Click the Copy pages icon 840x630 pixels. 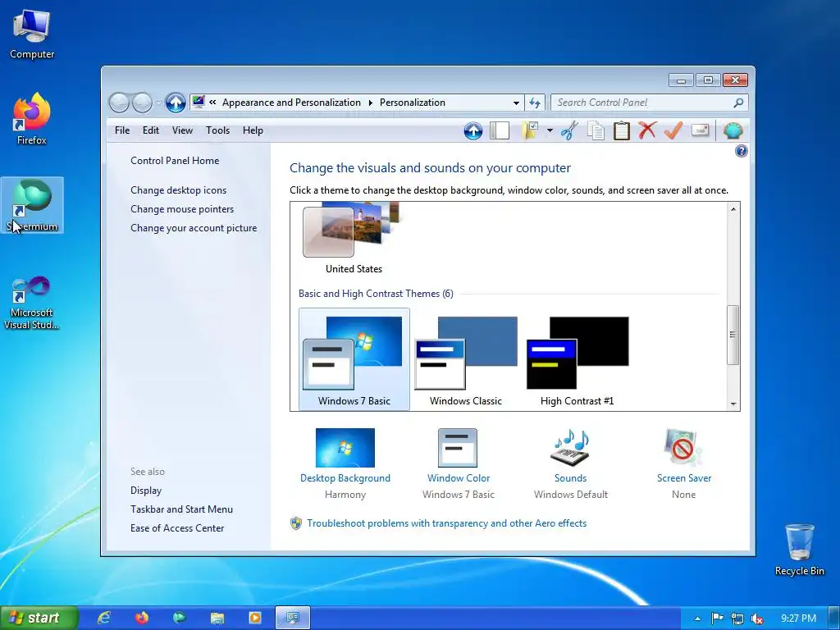coord(596,130)
